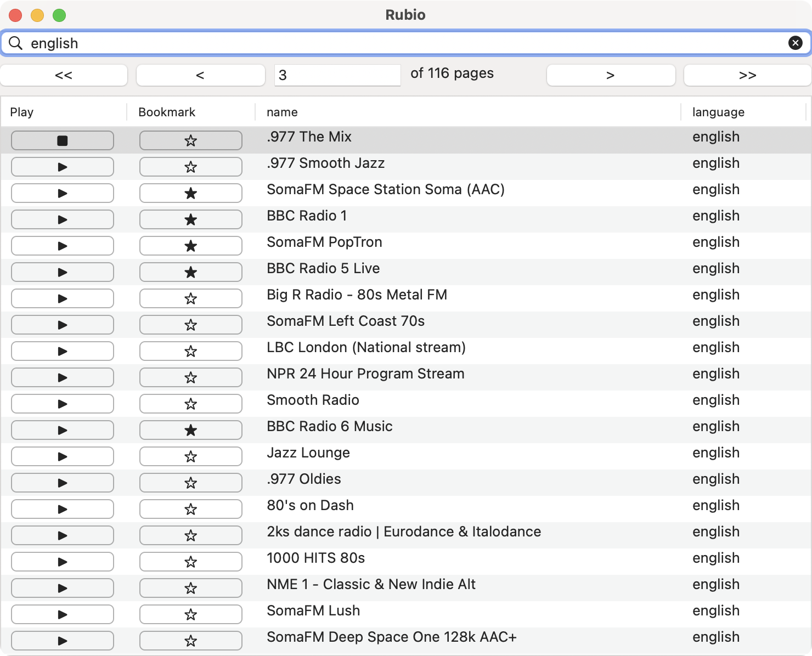This screenshot has width=812, height=656.
Task: Bookmark SomaFM Deep Space One 128k AAC+
Action: tap(191, 641)
